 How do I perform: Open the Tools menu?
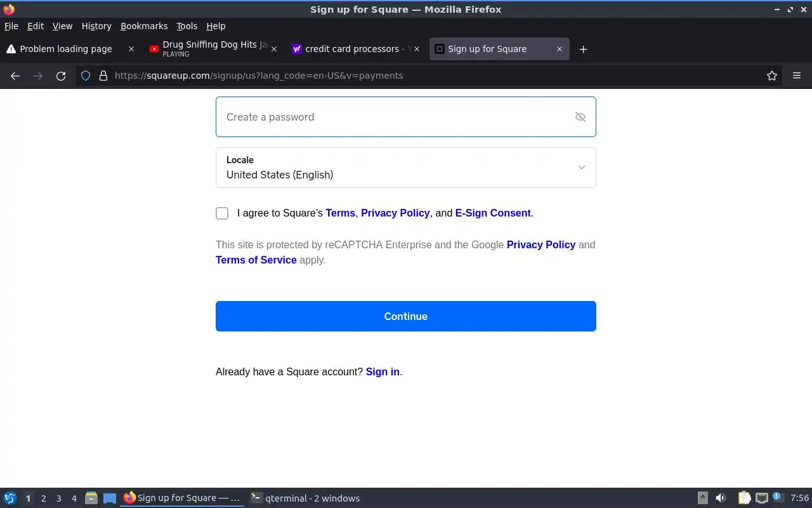[187, 26]
